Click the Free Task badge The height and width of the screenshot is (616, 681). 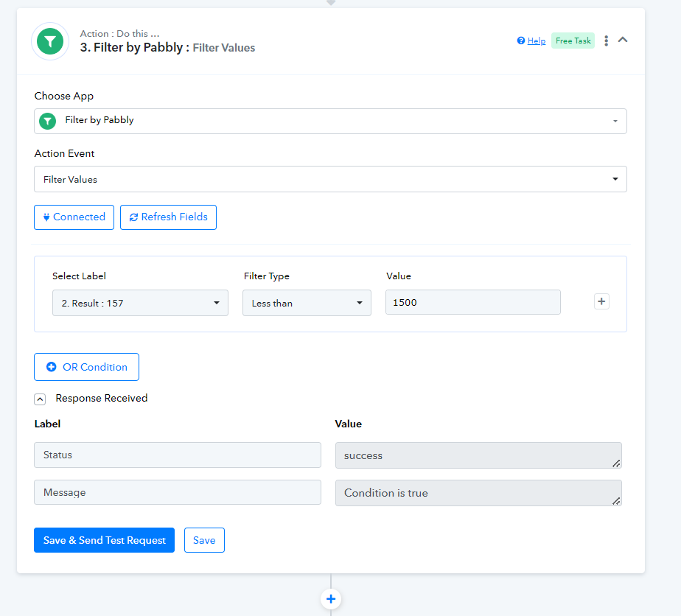(573, 41)
